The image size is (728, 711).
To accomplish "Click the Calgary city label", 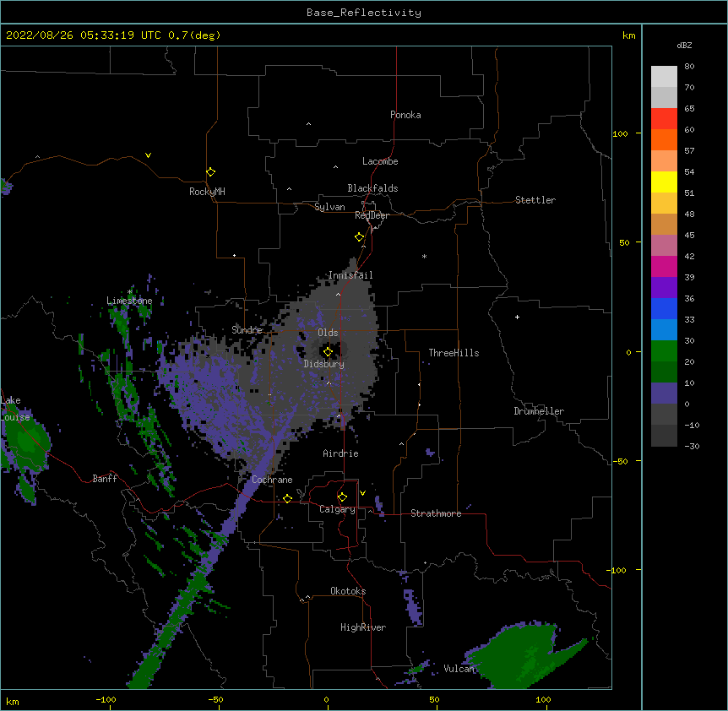I will click(x=337, y=509).
